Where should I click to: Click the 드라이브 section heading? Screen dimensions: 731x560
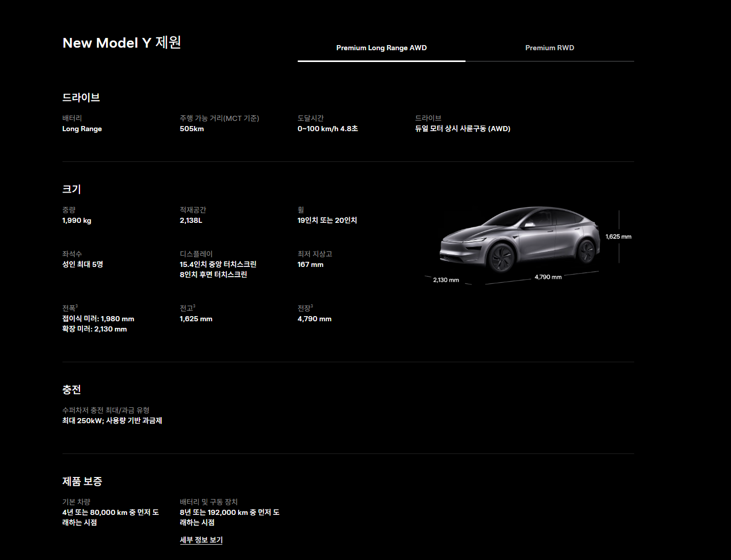pos(81,97)
